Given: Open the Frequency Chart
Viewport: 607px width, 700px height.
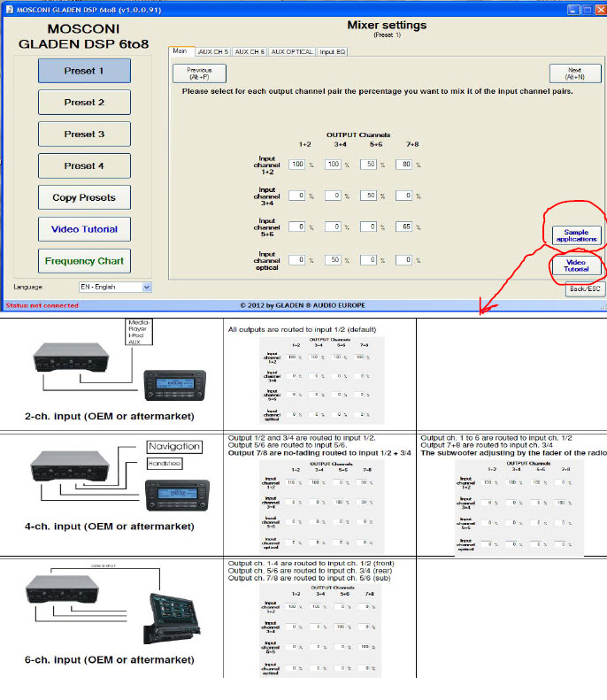Looking at the screenshot, I should pos(84,261).
